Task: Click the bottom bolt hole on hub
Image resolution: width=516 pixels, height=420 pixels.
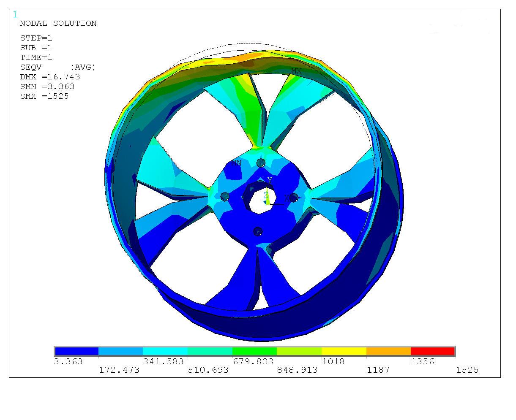Action: [258, 231]
